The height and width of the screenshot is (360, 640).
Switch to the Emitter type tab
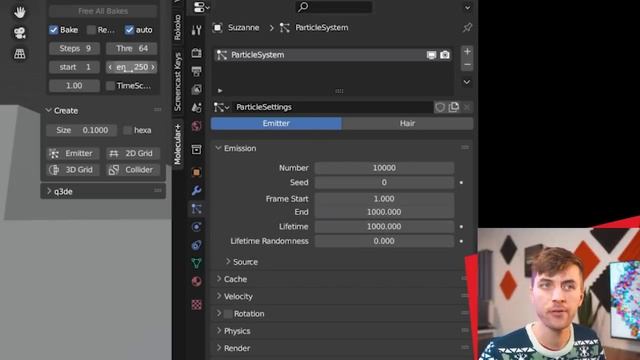click(x=276, y=123)
